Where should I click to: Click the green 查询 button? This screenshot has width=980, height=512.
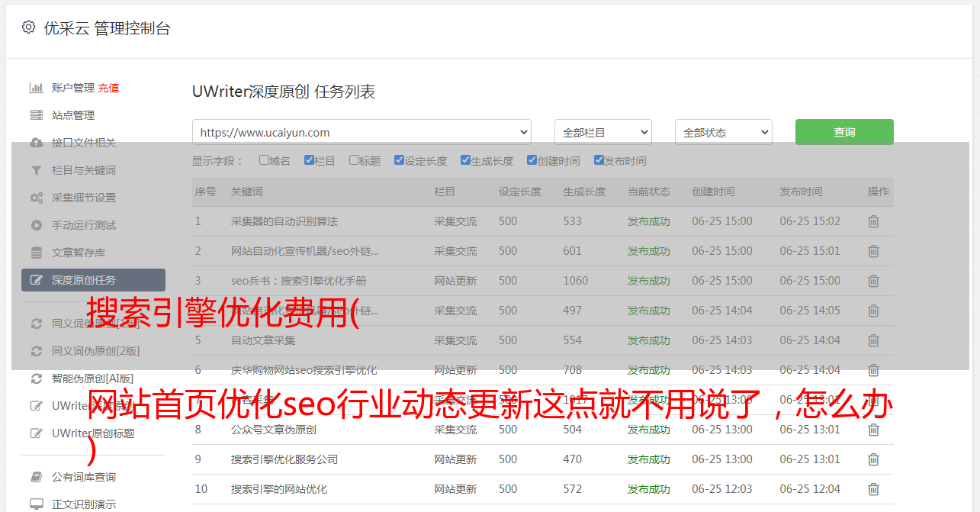pyautogui.click(x=844, y=132)
